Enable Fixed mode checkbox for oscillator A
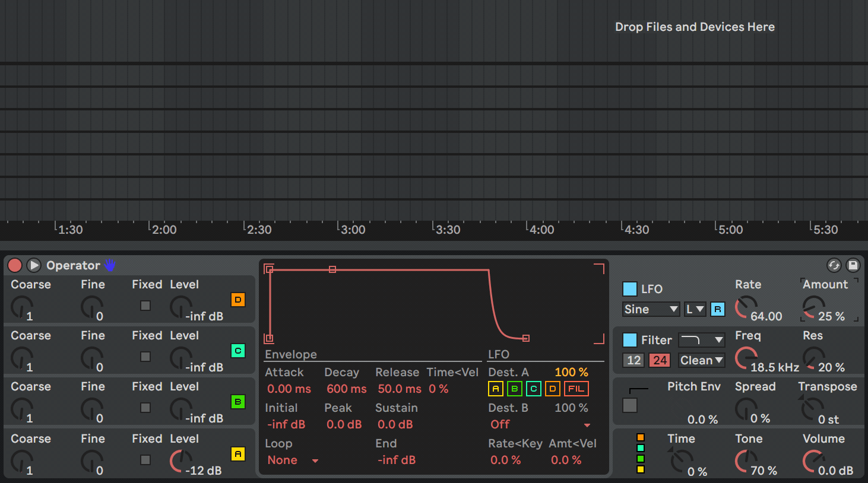Viewport: 868px width, 483px height. pos(145,460)
